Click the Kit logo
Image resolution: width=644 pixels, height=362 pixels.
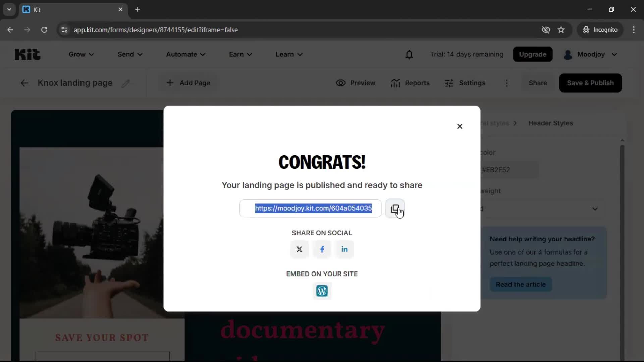tap(28, 54)
